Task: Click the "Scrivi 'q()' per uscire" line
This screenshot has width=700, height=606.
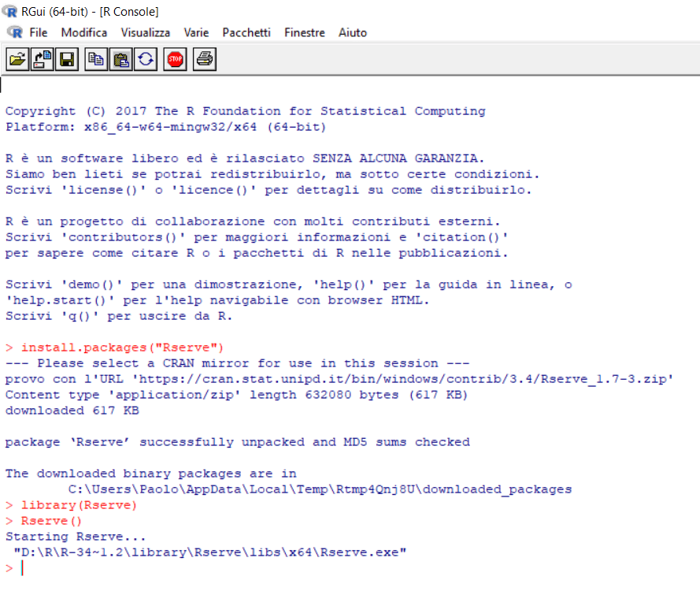Action: pyautogui.click(x=119, y=316)
